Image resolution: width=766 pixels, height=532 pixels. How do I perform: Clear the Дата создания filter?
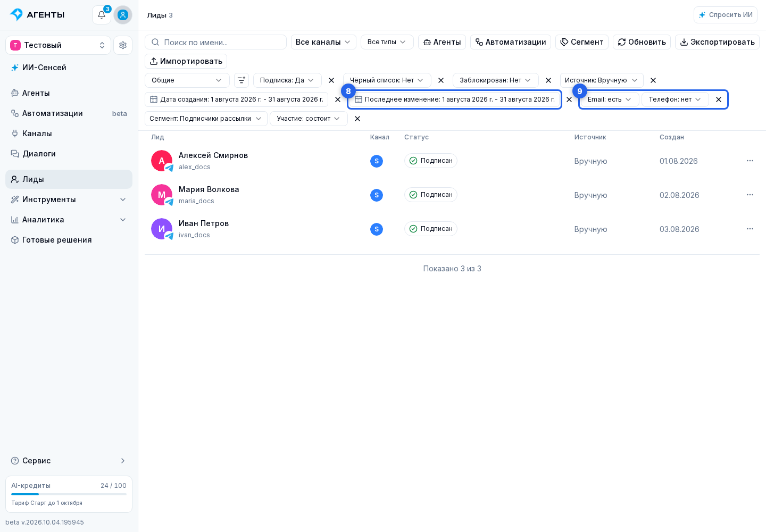point(338,99)
